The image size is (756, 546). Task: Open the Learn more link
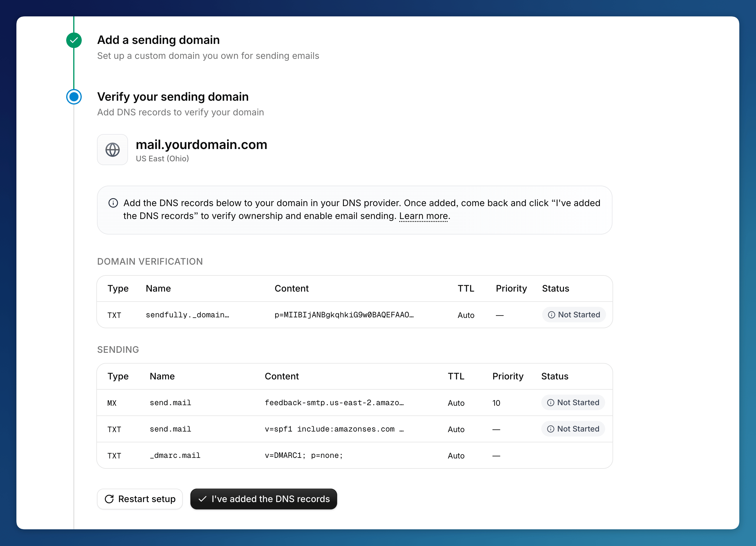[x=423, y=216]
